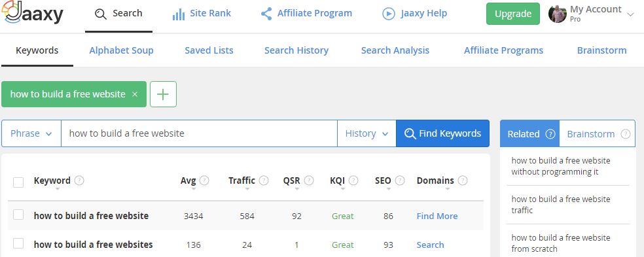644x257 pixels.
Task: Close the 'how to build a free website' search tab
Action: [x=134, y=94]
